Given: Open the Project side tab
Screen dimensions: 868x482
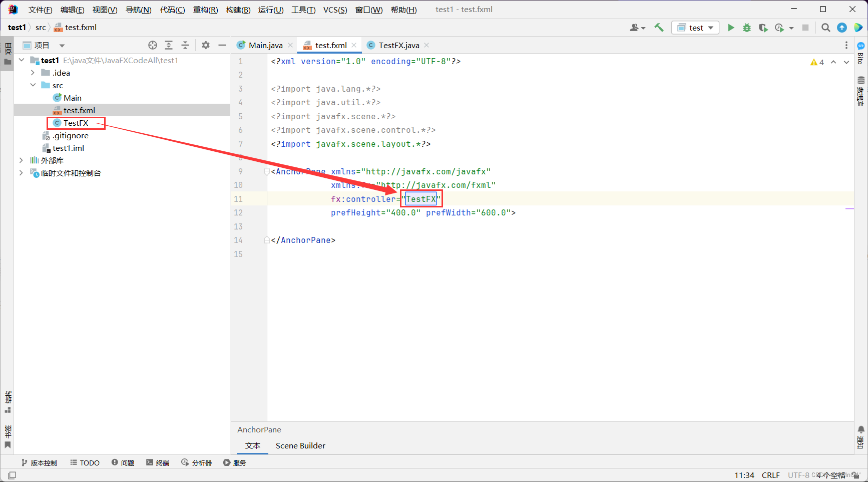Looking at the screenshot, I should tap(8, 54).
